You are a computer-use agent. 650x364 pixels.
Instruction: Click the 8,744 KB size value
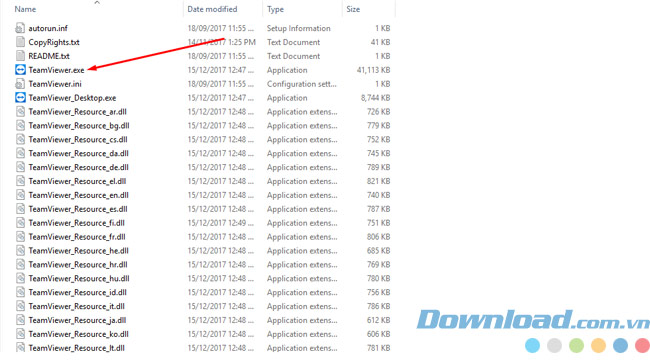coord(376,98)
